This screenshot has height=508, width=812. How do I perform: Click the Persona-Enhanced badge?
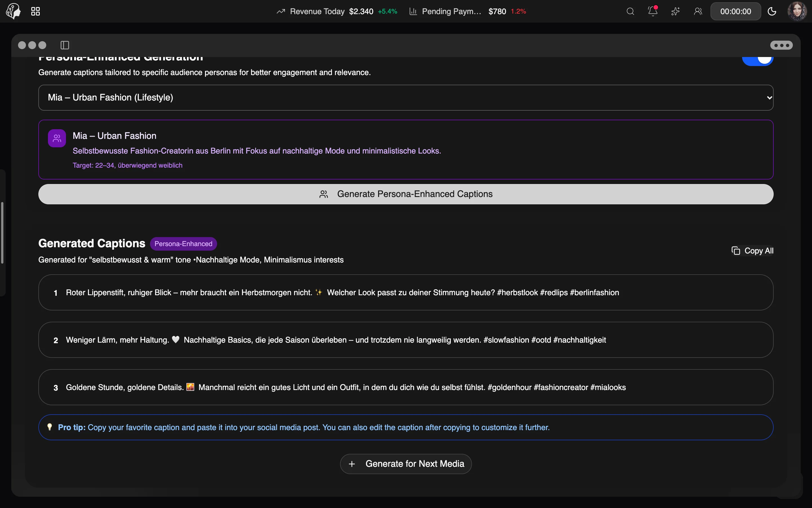click(183, 244)
